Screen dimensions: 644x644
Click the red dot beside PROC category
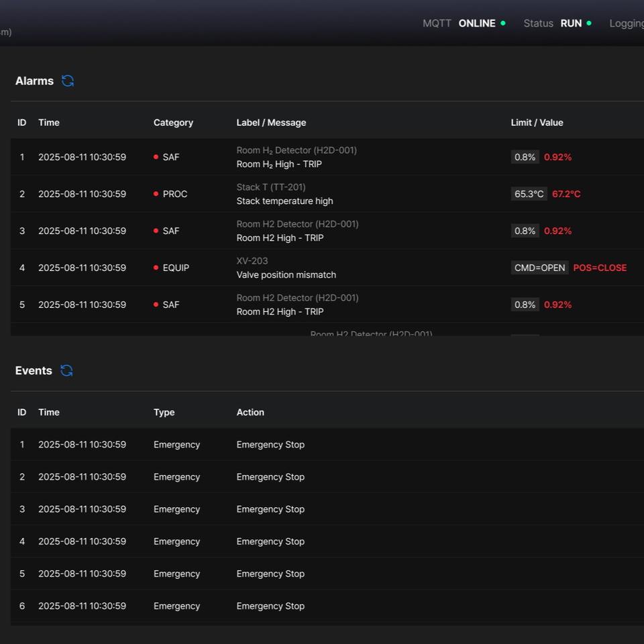(156, 194)
